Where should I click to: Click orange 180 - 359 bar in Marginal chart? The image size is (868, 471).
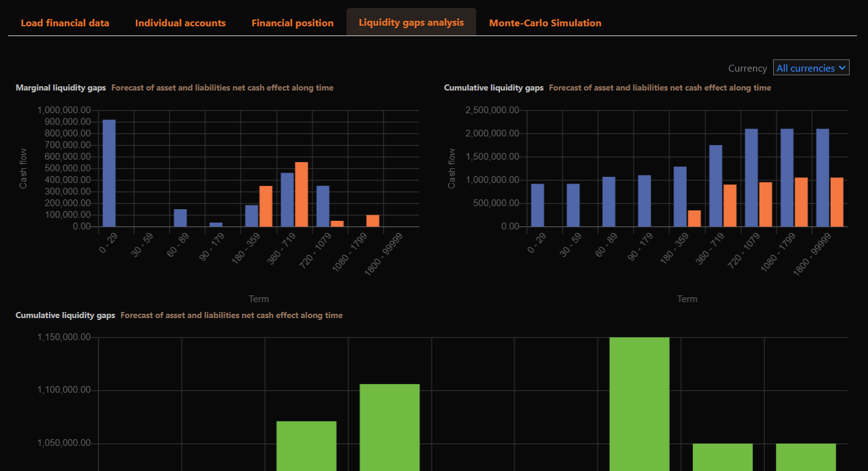point(266,206)
